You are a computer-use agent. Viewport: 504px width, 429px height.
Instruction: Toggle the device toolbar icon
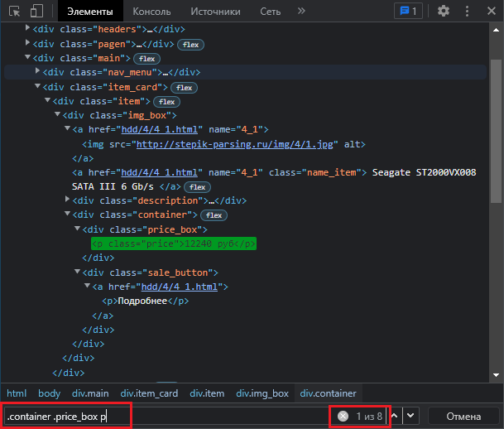pyautogui.click(x=36, y=11)
